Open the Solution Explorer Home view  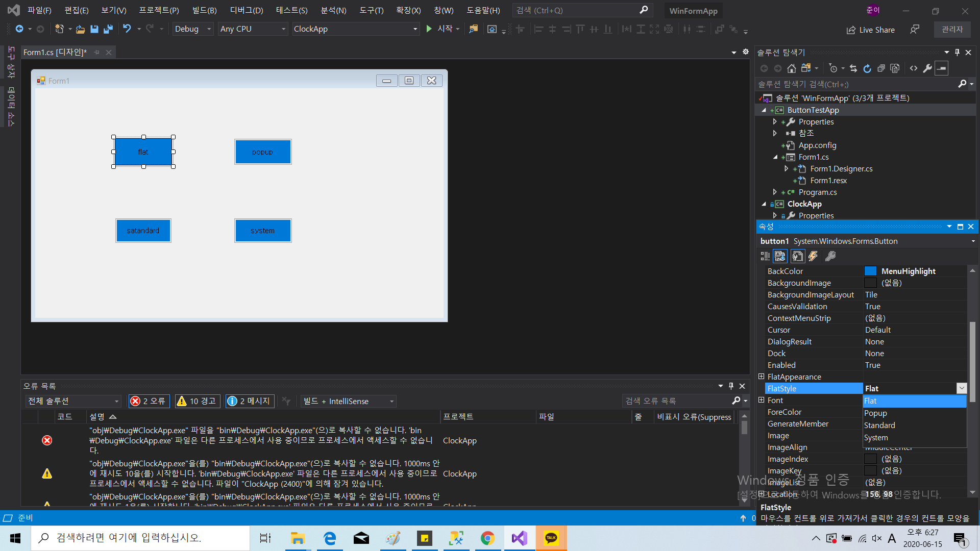[x=792, y=68]
